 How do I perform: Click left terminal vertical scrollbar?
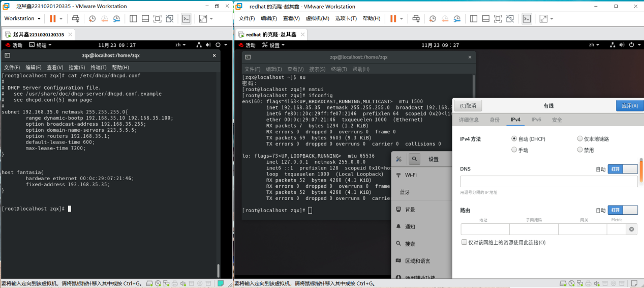click(219, 270)
